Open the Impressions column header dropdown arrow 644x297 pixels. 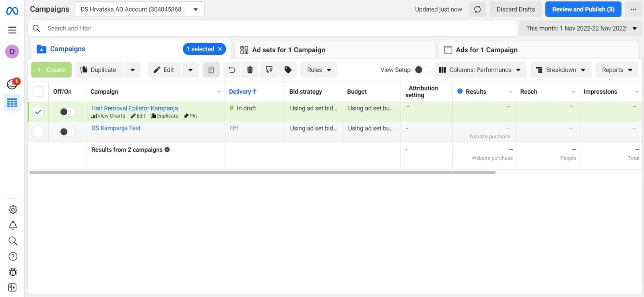tap(637, 92)
